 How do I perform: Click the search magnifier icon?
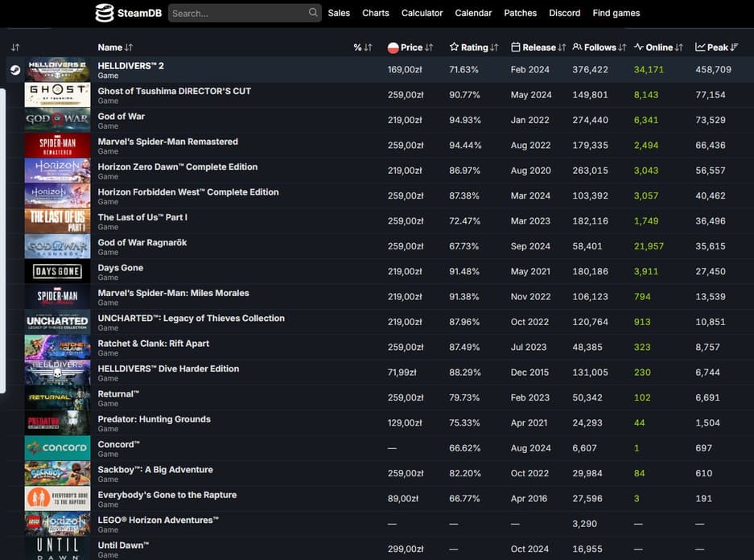(313, 13)
